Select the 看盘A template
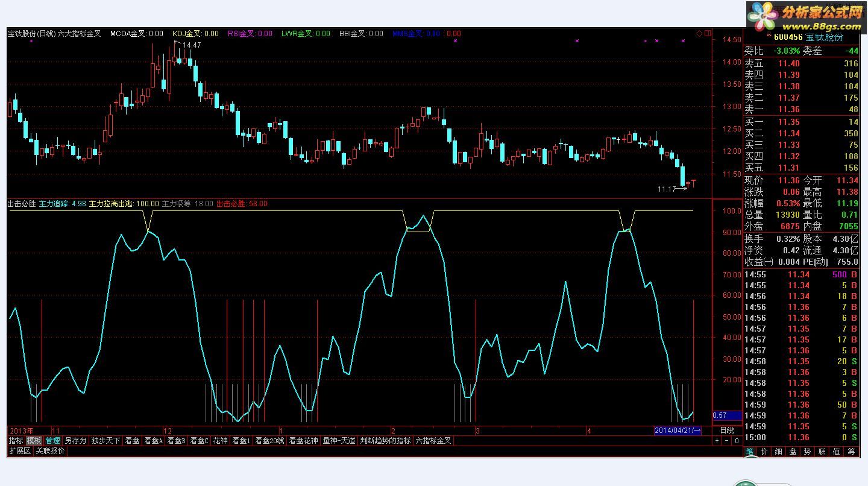The height and width of the screenshot is (486, 868). coord(154,441)
